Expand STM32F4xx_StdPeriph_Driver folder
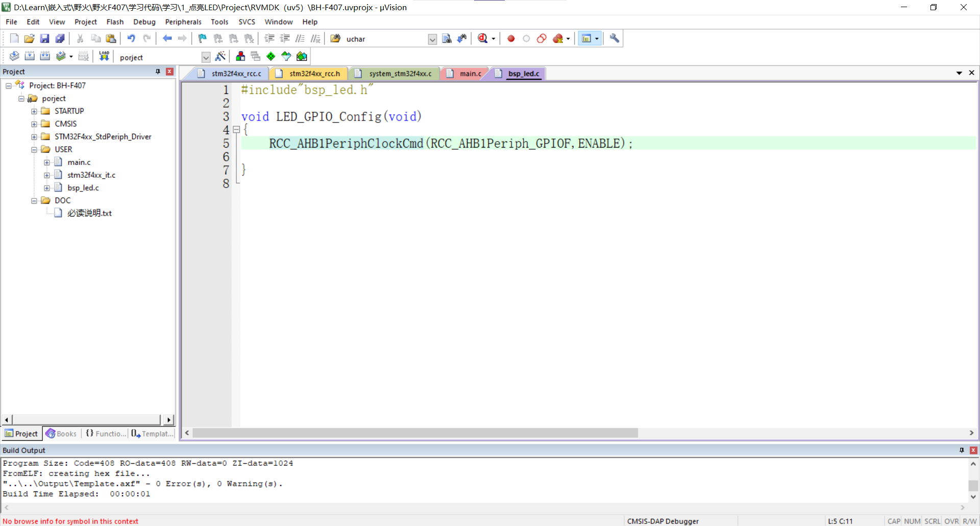This screenshot has height=526, width=980. (x=34, y=137)
